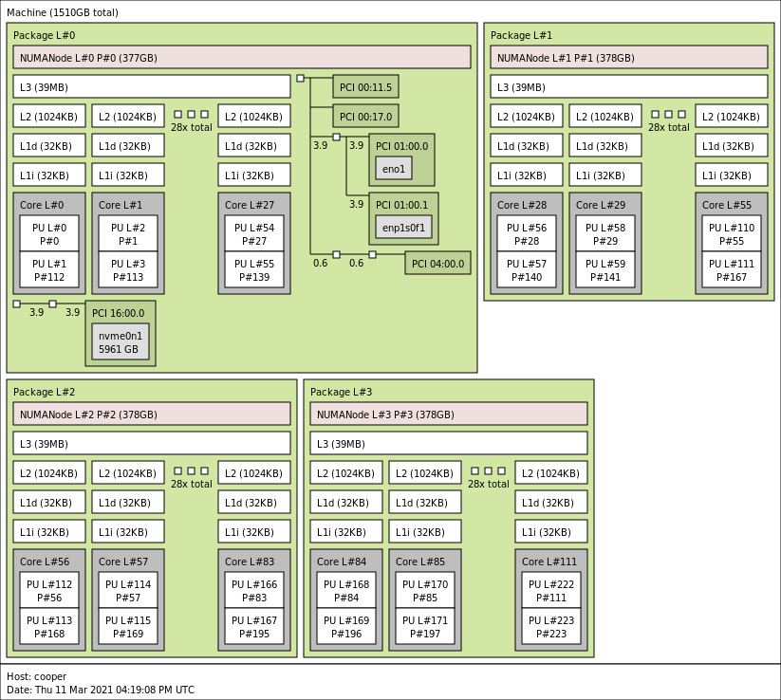Select the PCI 00:17.0 device box

click(x=365, y=117)
